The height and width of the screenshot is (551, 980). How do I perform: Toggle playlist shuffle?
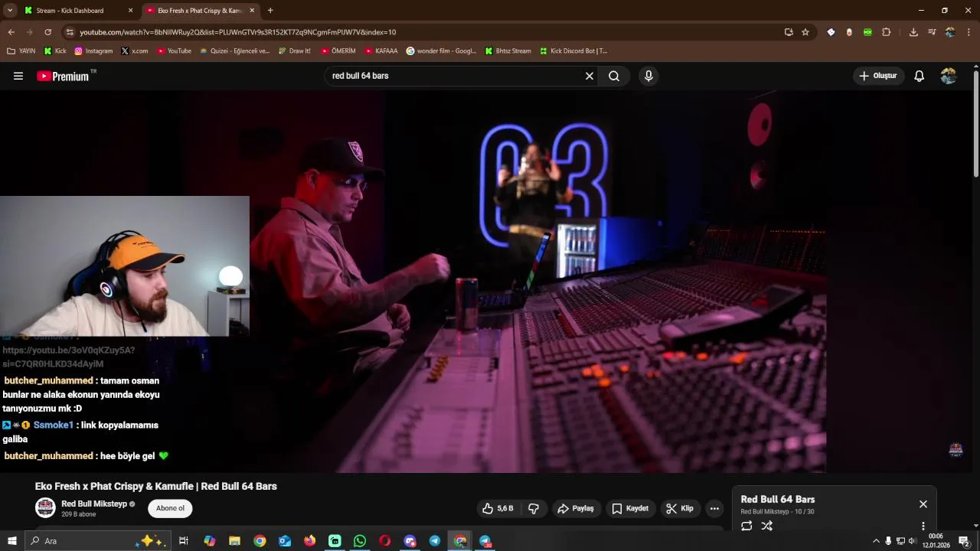point(767,526)
